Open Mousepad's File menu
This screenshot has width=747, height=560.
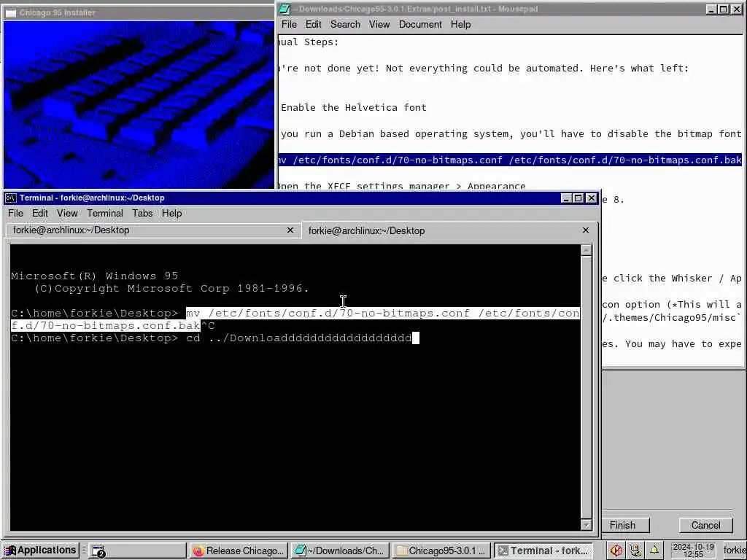pos(289,24)
